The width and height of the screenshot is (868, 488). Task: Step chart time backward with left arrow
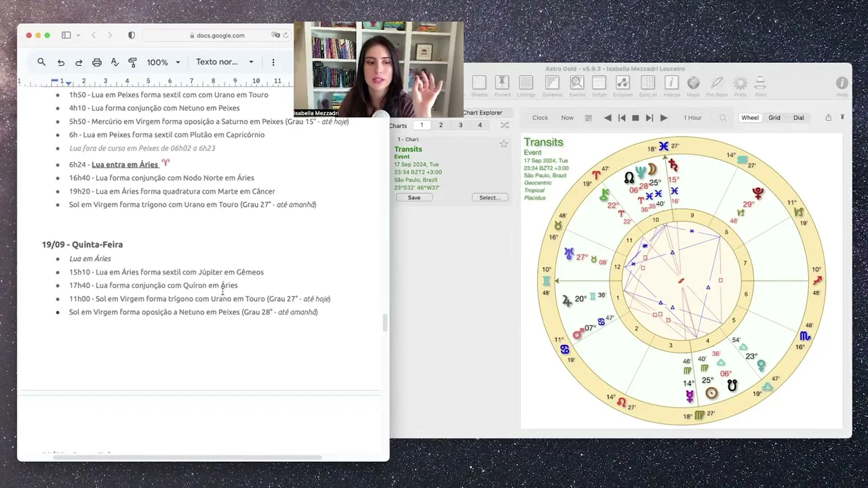pyautogui.click(x=608, y=118)
